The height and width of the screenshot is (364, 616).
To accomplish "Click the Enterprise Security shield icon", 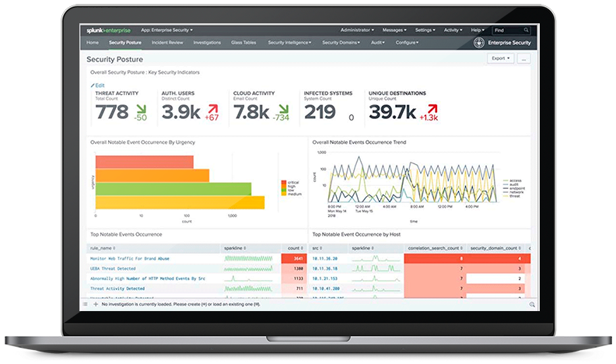I will (x=478, y=43).
